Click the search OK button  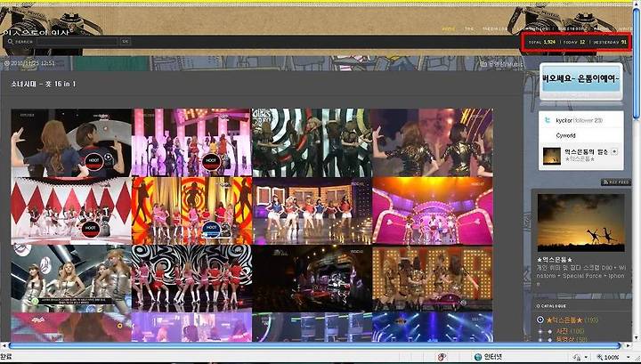pyautogui.click(x=126, y=41)
